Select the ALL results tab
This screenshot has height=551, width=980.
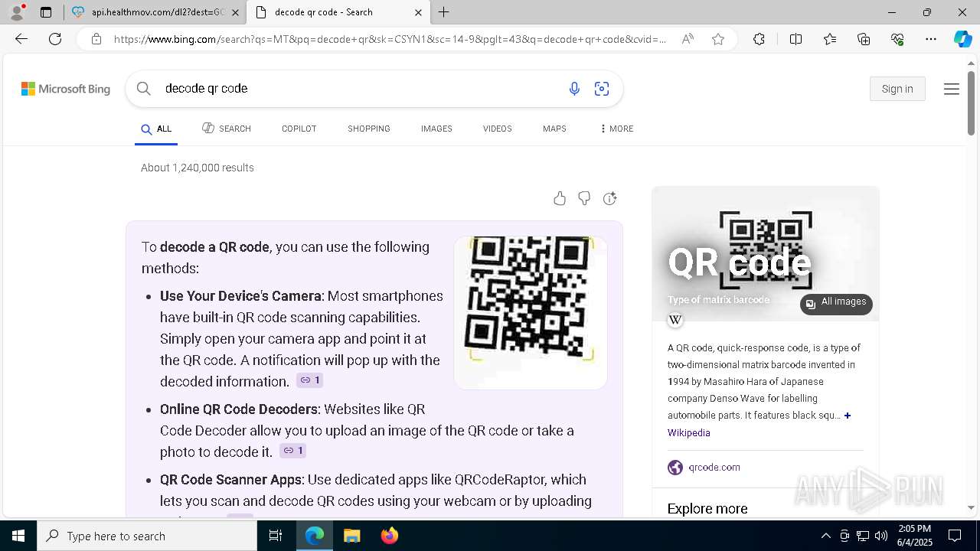pyautogui.click(x=156, y=129)
